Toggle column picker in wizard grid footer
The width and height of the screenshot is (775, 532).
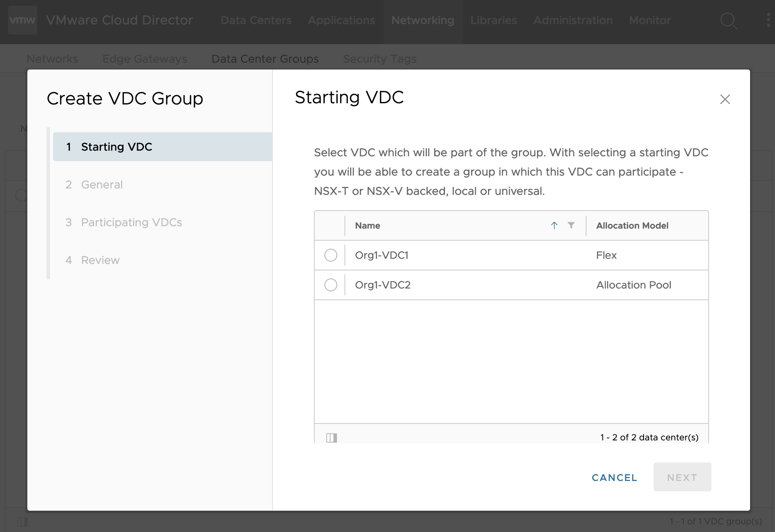click(331, 438)
